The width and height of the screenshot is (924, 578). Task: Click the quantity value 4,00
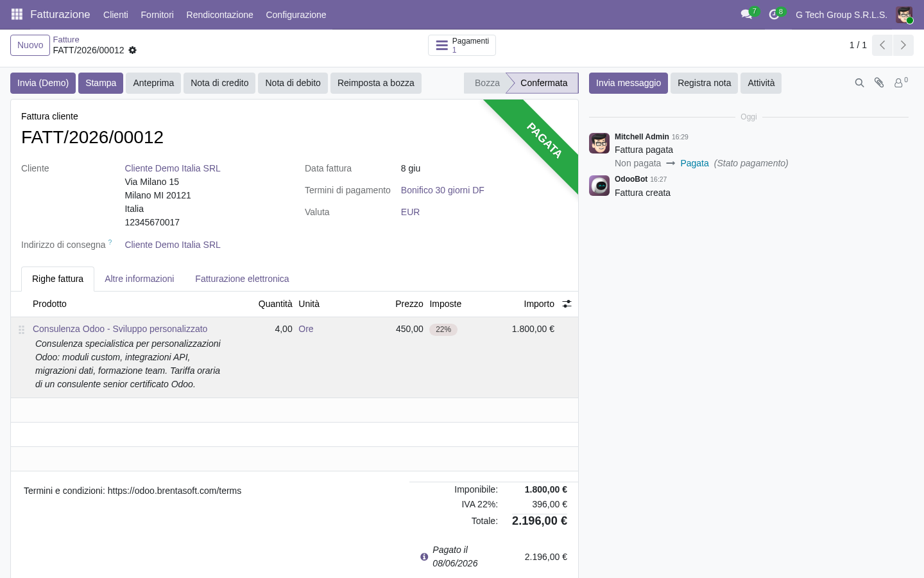(284, 329)
